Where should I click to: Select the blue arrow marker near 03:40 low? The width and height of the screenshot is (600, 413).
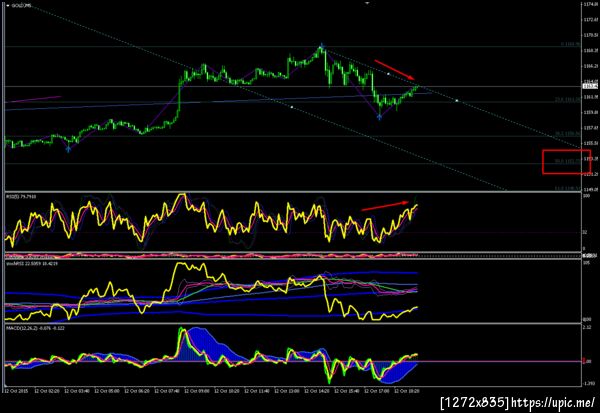click(68, 149)
